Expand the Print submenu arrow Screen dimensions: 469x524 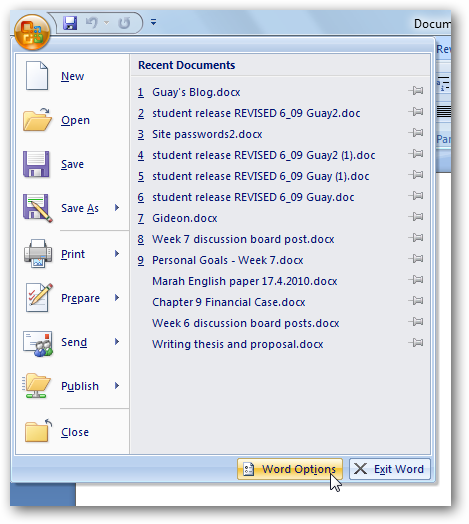click(117, 254)
